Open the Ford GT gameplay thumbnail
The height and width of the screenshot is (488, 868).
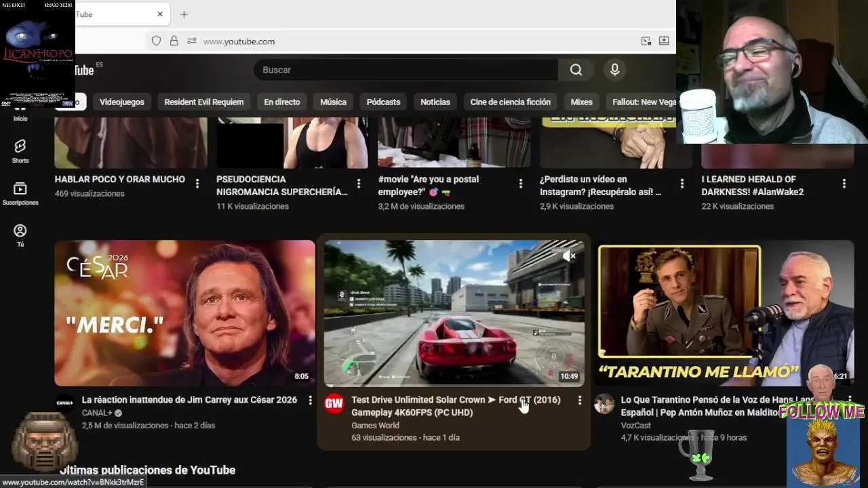pos(454,313)
